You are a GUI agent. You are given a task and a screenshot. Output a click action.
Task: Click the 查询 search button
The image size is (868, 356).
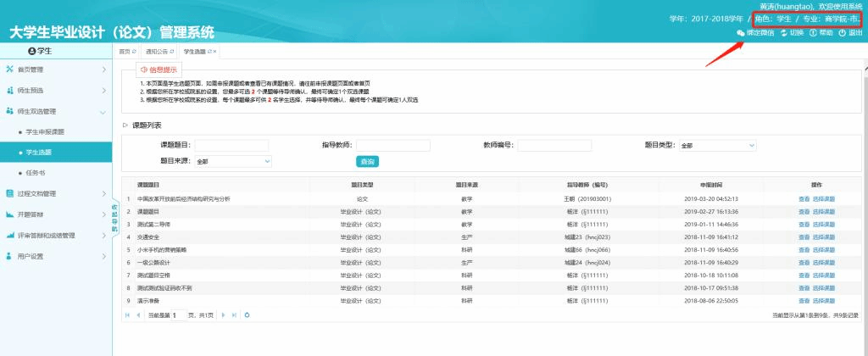click(367, 161)
